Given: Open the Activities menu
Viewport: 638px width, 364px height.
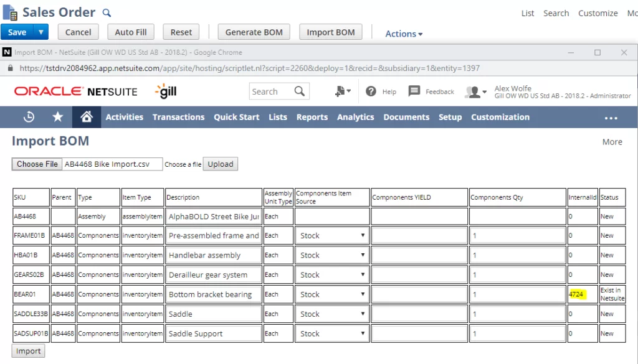Looking at the screenshot, I should coord(125,117).
